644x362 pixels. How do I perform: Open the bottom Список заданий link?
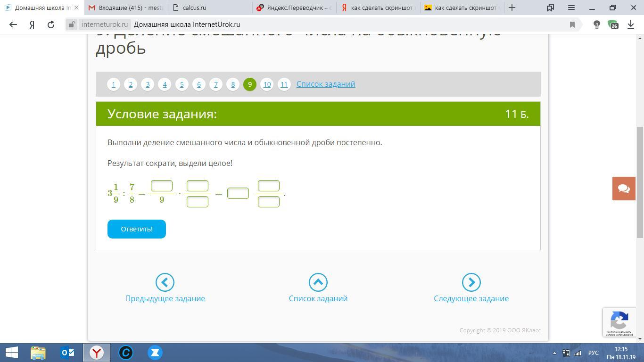coord(318,298)
